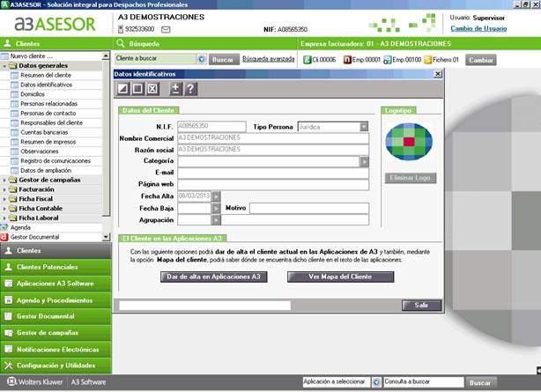
Task: Click Ver Mapa del Cliente button
Action: tap(340, 277)
